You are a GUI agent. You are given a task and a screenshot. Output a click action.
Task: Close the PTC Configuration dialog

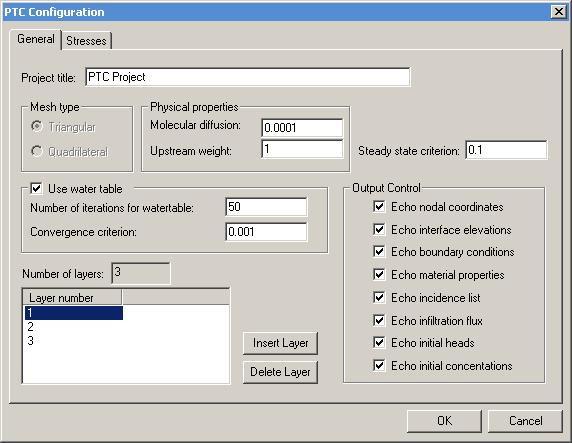[x=559, y=12]
